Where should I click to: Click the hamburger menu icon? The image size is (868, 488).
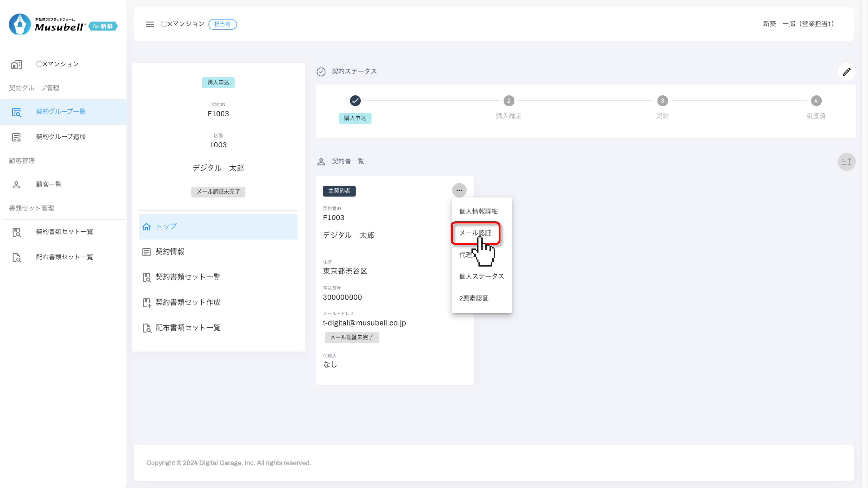(150, 24)
